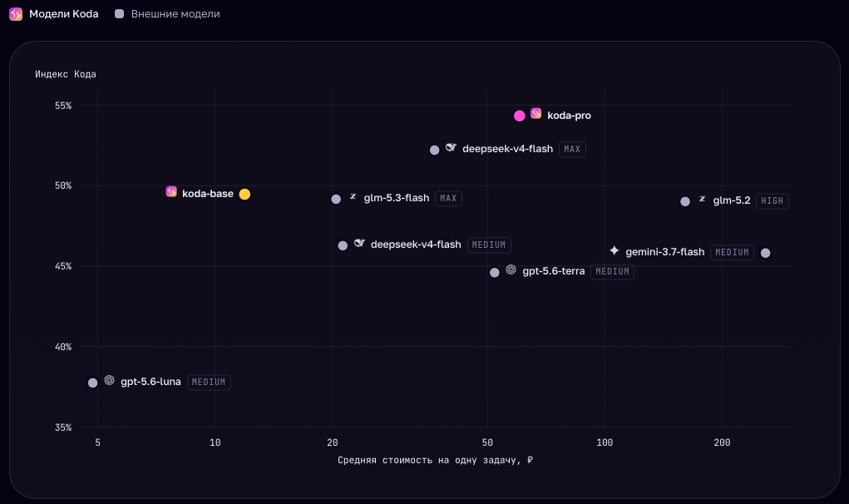849x504 pixels.
Task: Click the Koda icon beside koda-base
Action: coord(171,191)
